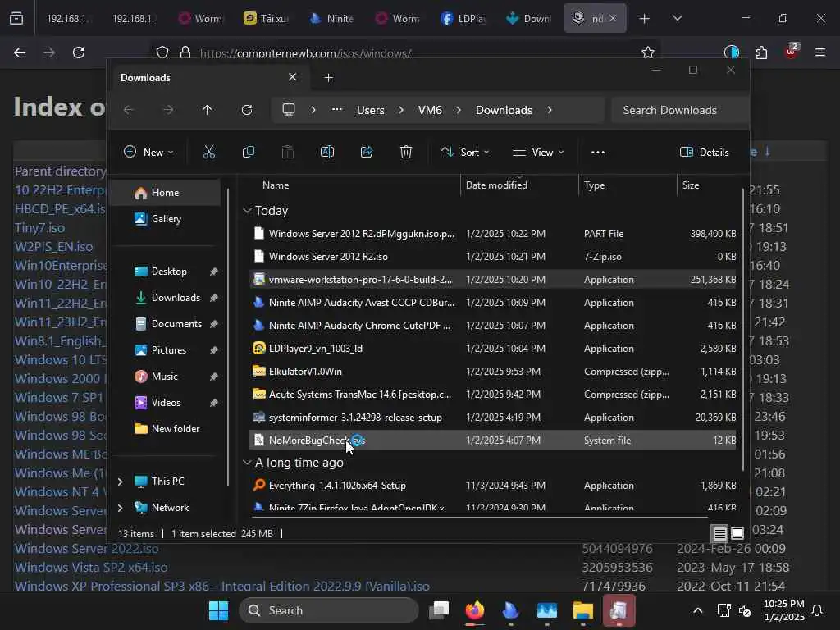Image resolution: width=840 pixels, height=630 pixels.
Task: Toggle the Details pane button
Action: [x=705, y=152]
